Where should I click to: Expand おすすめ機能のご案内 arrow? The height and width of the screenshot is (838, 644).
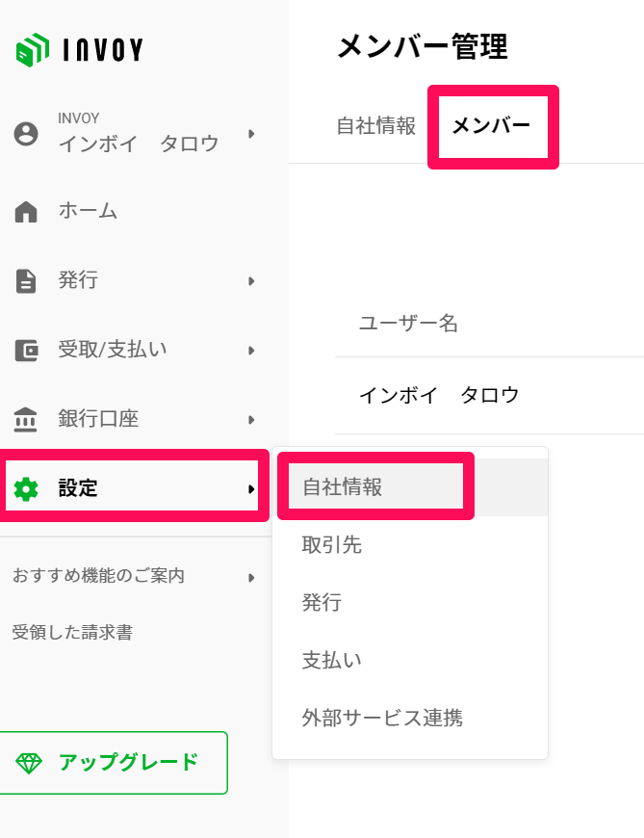click(251, 578)
